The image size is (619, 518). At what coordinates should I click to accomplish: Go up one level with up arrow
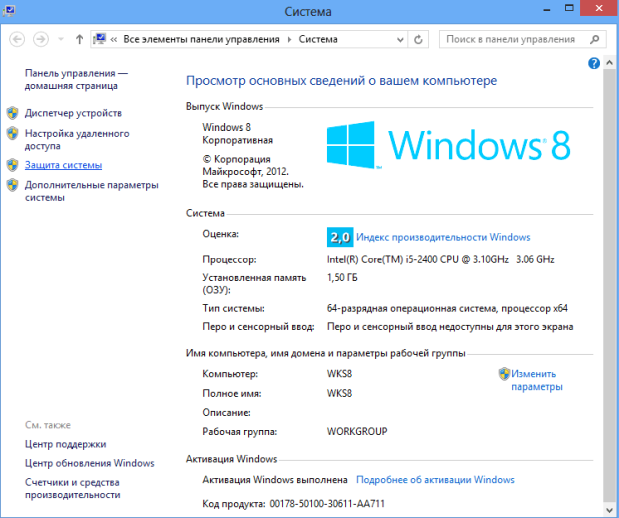79,39
